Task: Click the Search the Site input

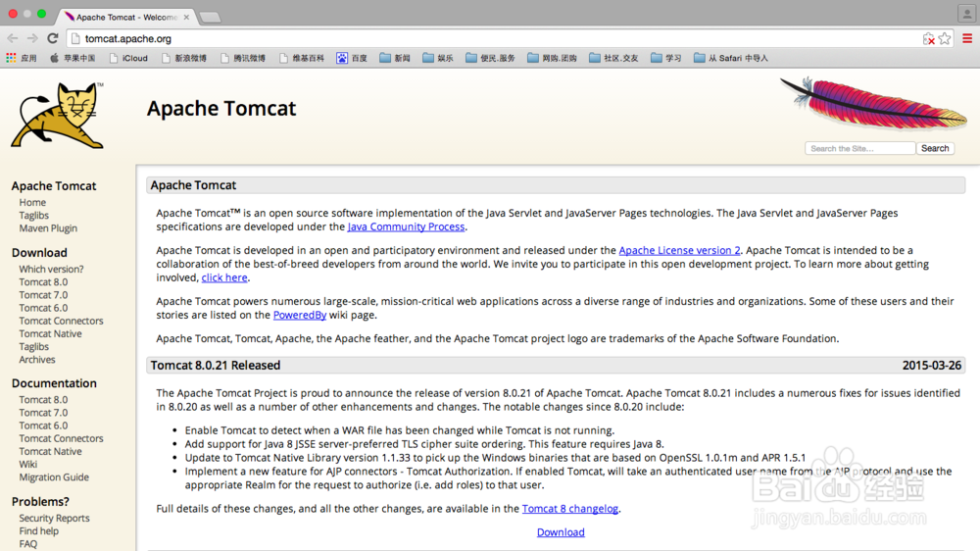Action: click(x=860, y=148)
